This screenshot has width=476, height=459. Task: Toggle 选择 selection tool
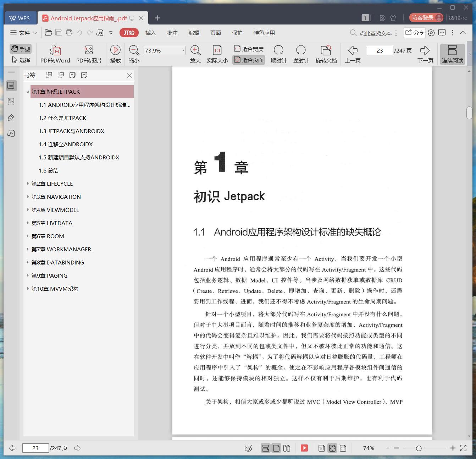(21, 60)
